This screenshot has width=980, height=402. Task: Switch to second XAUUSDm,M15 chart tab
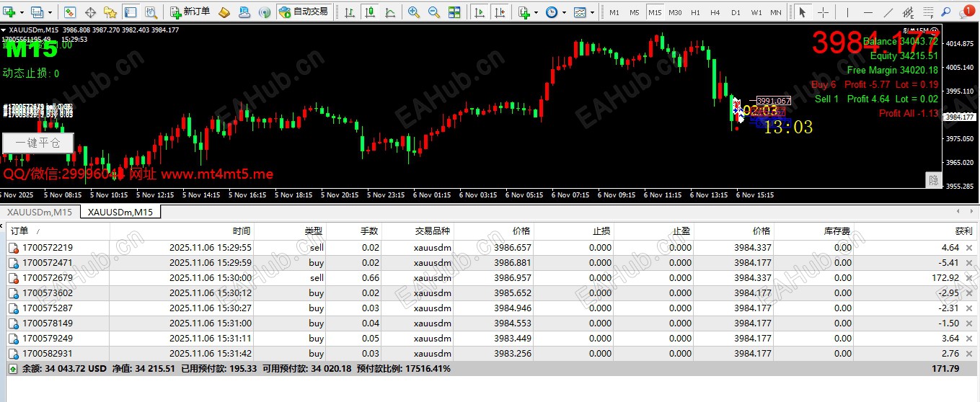point(120,212)
